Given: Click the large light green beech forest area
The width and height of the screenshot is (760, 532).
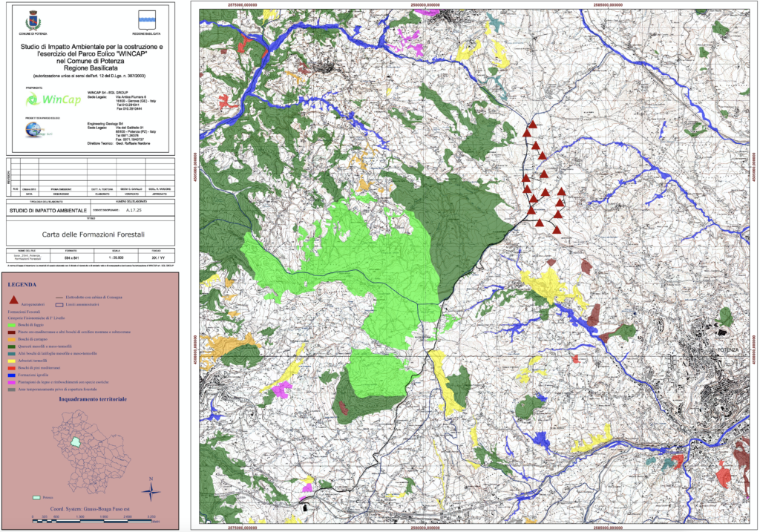Looking at the screenshot, I should point(368,272).
